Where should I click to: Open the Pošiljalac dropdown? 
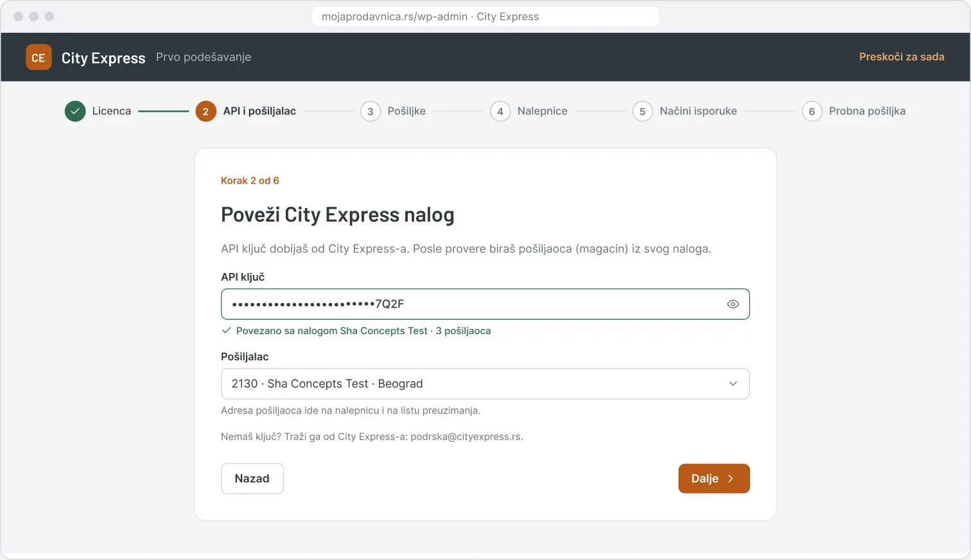(x=485, y=383)
